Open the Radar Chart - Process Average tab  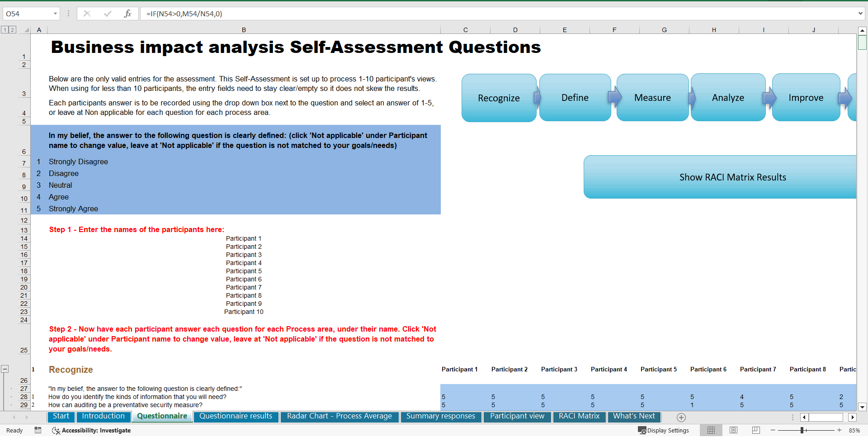(x=339, y=416)
